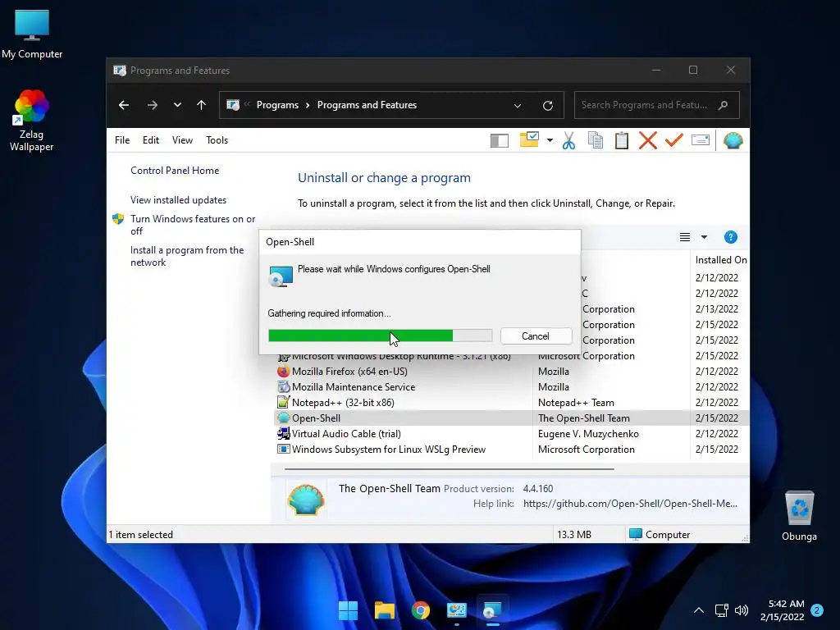The height and width of the screenshot is (630, 840).
Task: Open the recent locations chevron
Action: coord(177,105)
